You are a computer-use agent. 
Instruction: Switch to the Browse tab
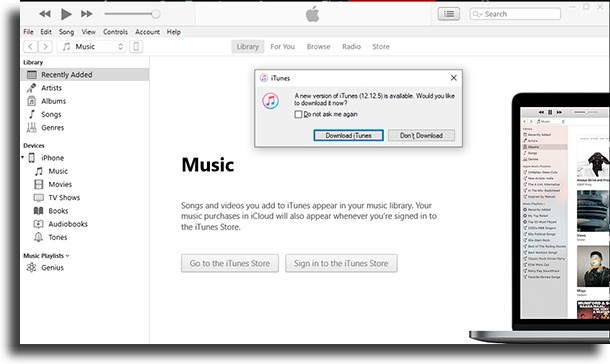click(x=318, y=47)
